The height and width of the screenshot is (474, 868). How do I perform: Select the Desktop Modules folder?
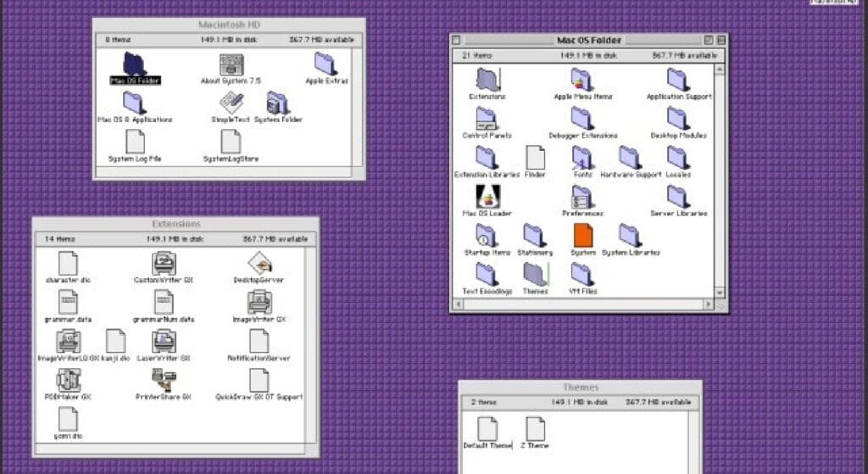point(678,119)
